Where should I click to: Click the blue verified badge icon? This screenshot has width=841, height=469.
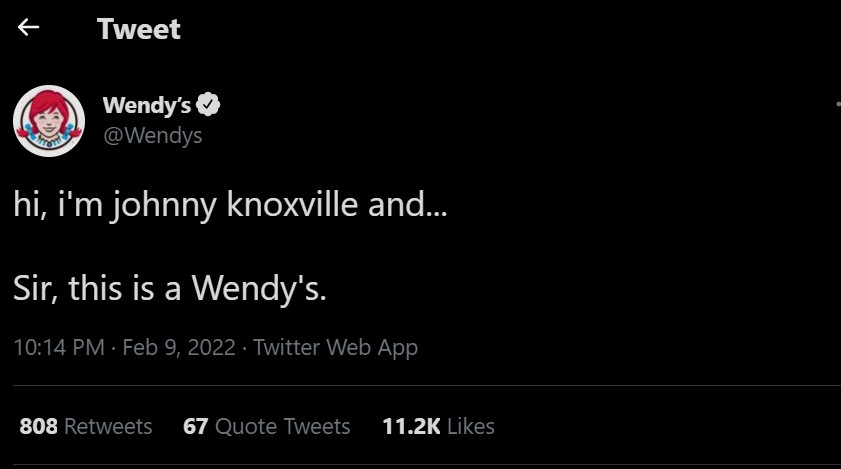point(210,105)
